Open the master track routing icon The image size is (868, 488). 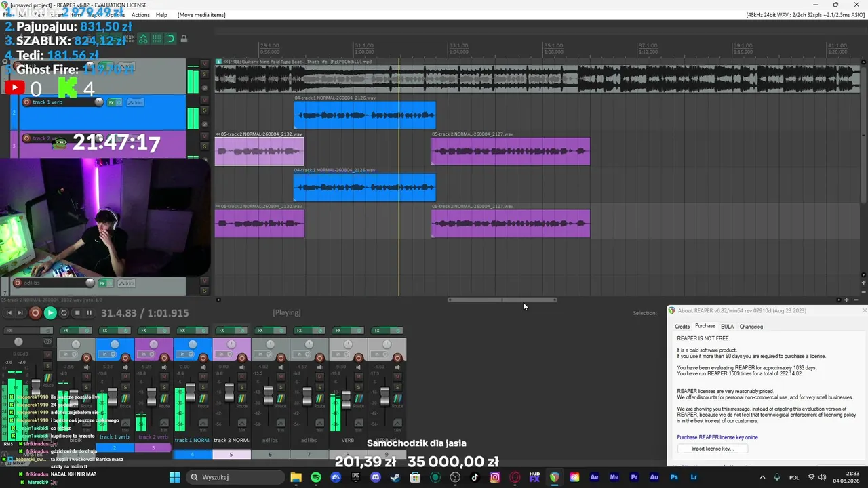(x=47, y=378)
